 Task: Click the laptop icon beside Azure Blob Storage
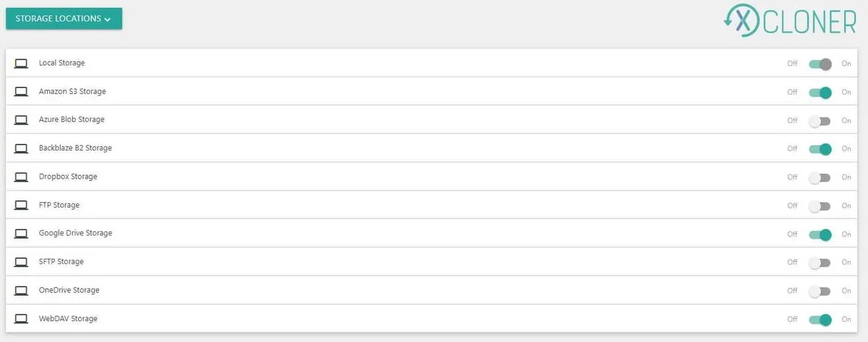coord(21,120)
